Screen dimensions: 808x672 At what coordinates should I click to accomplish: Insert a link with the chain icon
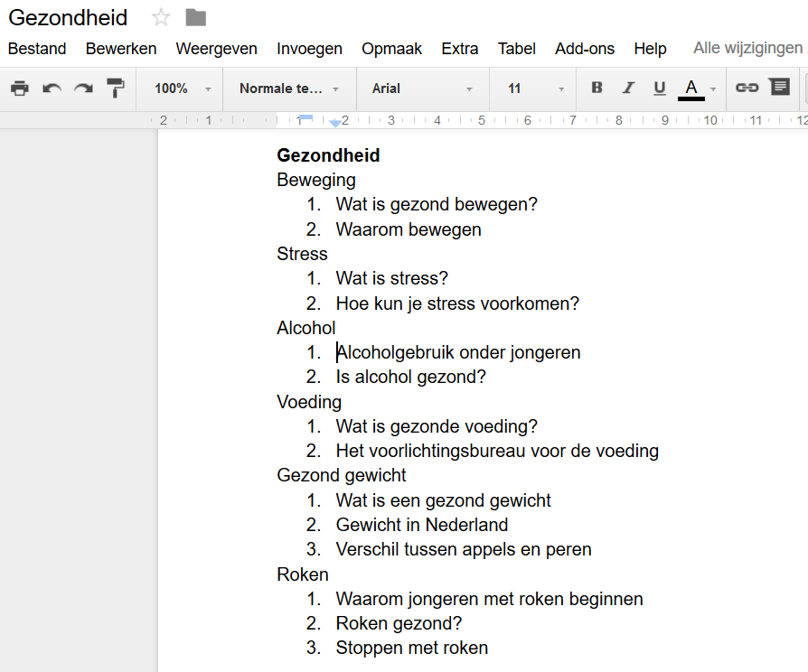pos(747,88)
